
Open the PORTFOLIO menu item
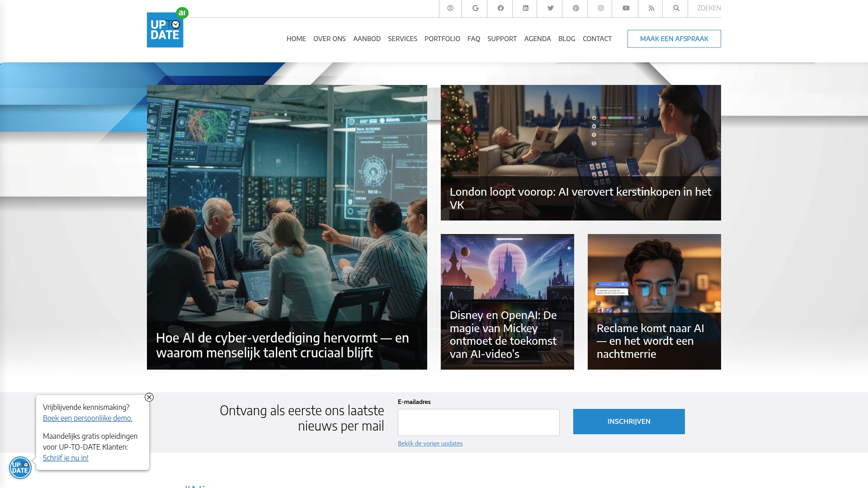pyautogui.click(x=442, y=39)
